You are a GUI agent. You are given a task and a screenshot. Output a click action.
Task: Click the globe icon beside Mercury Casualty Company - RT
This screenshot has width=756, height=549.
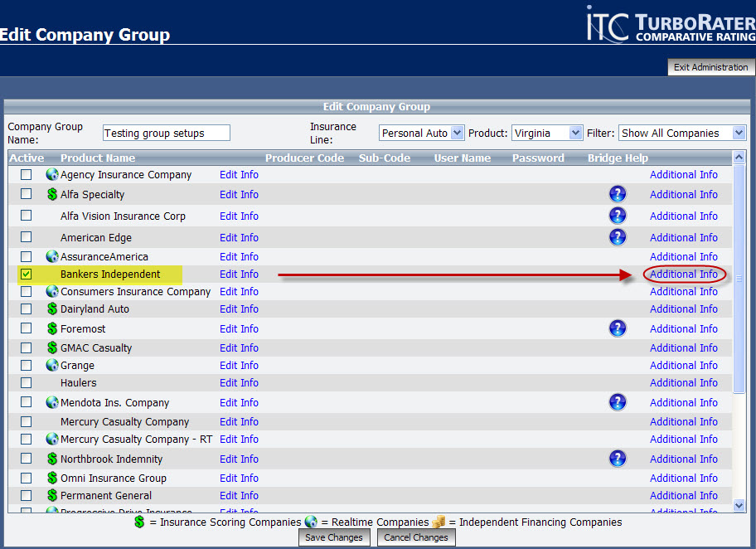[x=52, y=439]
